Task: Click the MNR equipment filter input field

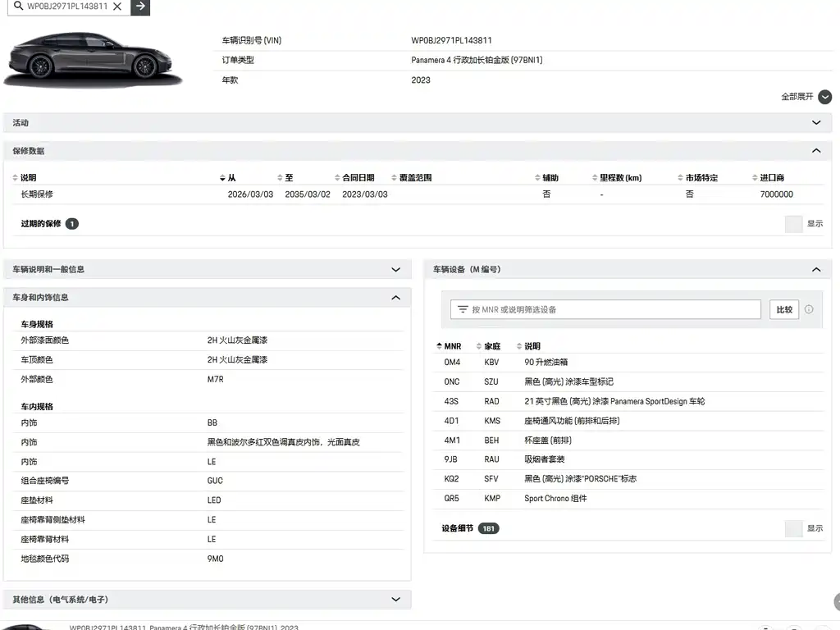Action: click(605, 309)
